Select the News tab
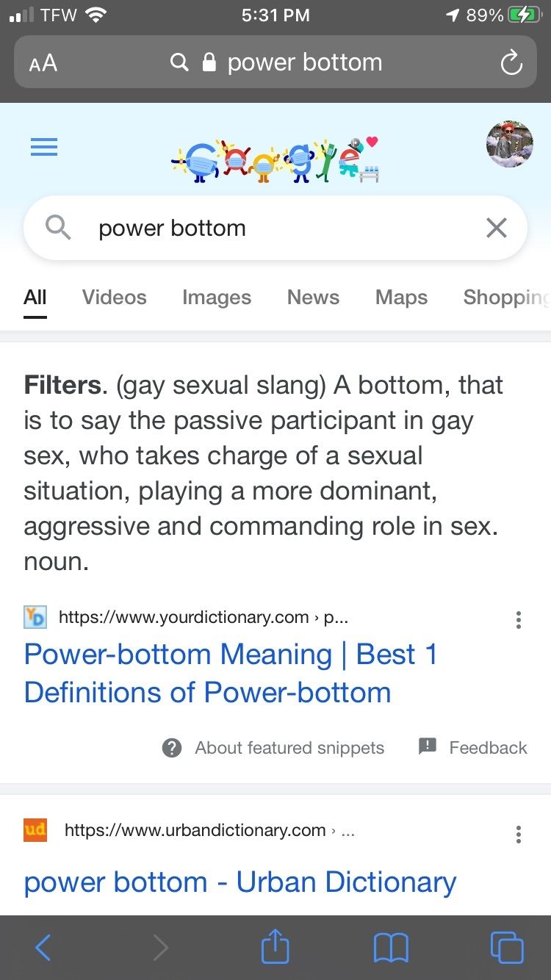 [x=313, y=298]
